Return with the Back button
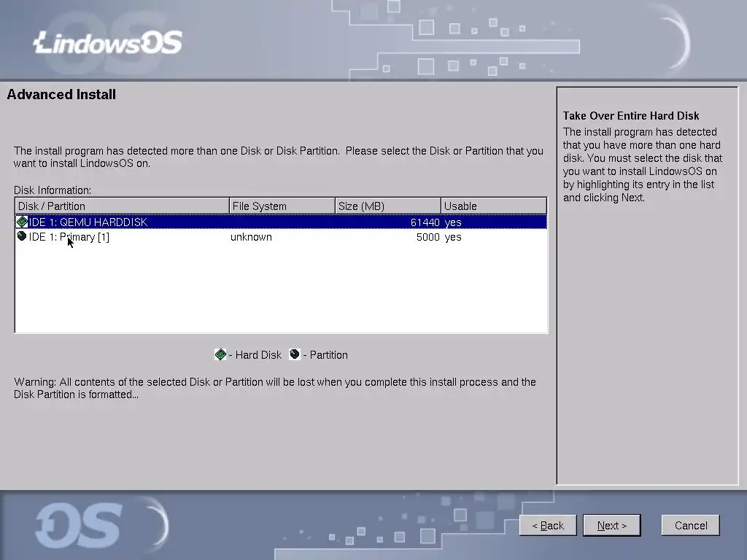Viewport: 747px width, 560px height. pos(548,525)
